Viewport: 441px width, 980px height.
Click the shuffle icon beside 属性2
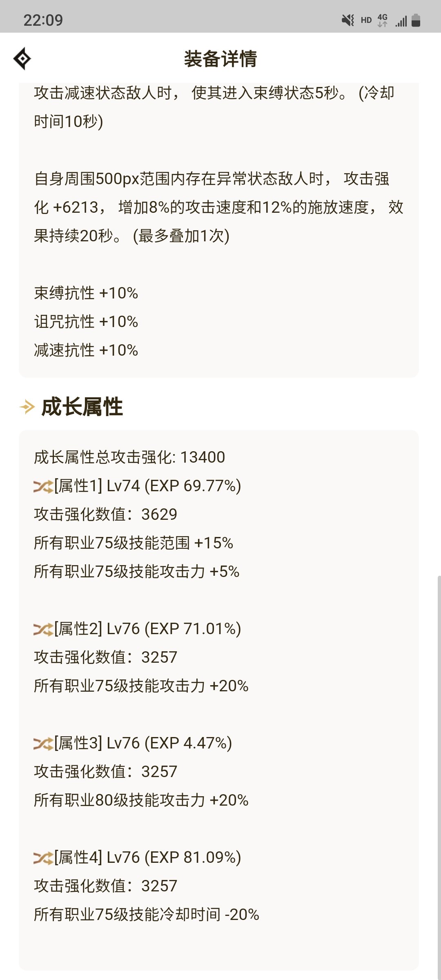pos(43,629)
